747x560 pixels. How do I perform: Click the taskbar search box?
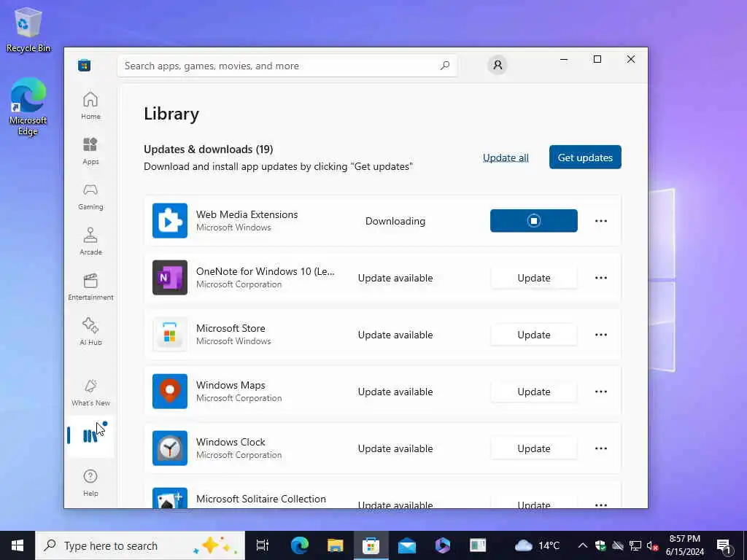(140, 545)
